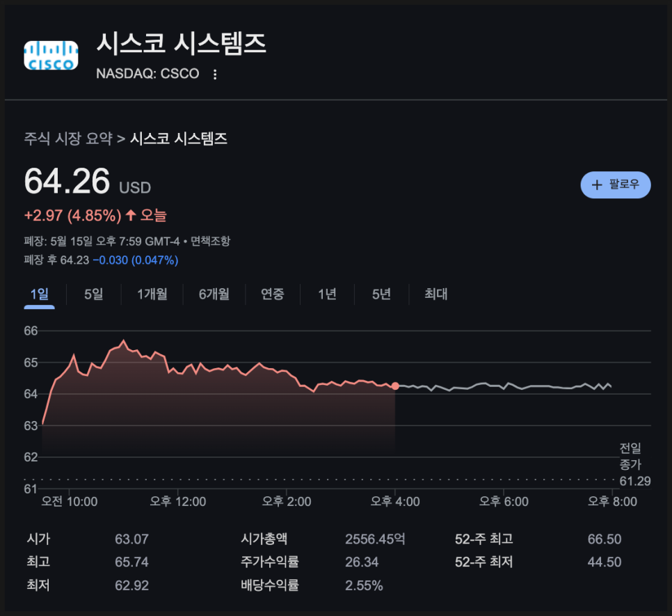Screen dimensions: 672x616
Task: Click the 오후 6:00 axis label
Action: tap(504, 502)
